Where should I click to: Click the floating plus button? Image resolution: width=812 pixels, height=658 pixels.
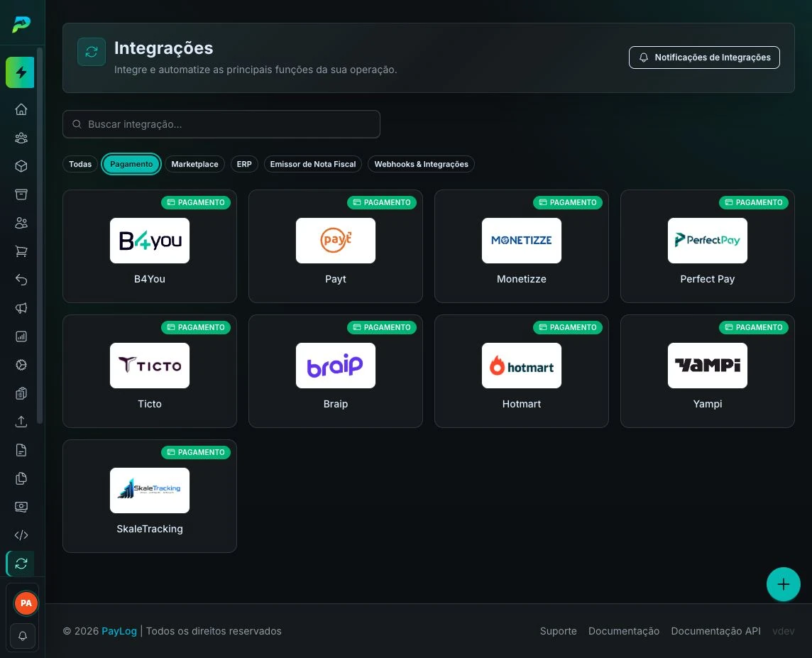point(783,584)
